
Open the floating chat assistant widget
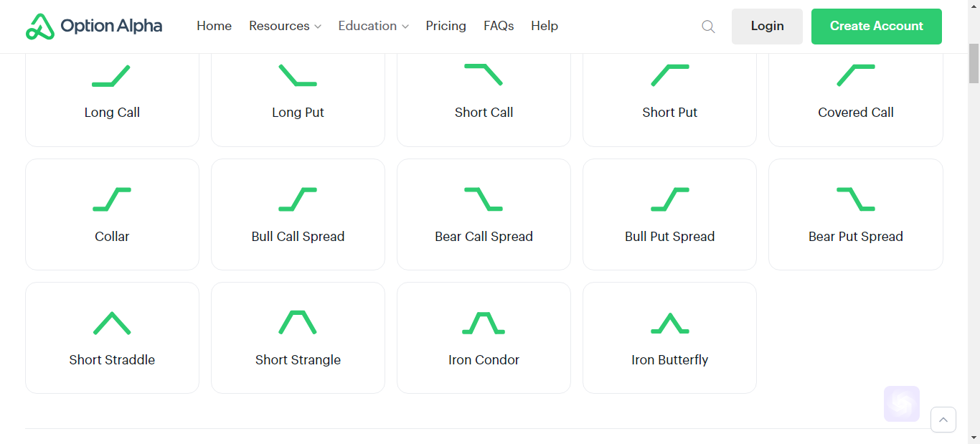902,404
